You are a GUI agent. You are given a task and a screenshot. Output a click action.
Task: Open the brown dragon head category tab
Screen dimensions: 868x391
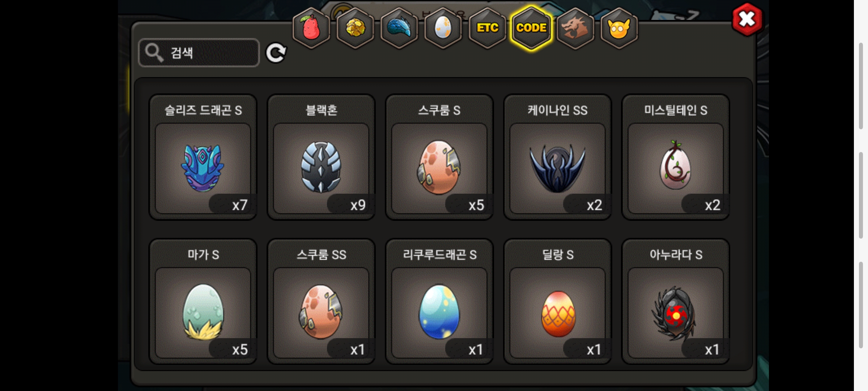click(575, 28)
